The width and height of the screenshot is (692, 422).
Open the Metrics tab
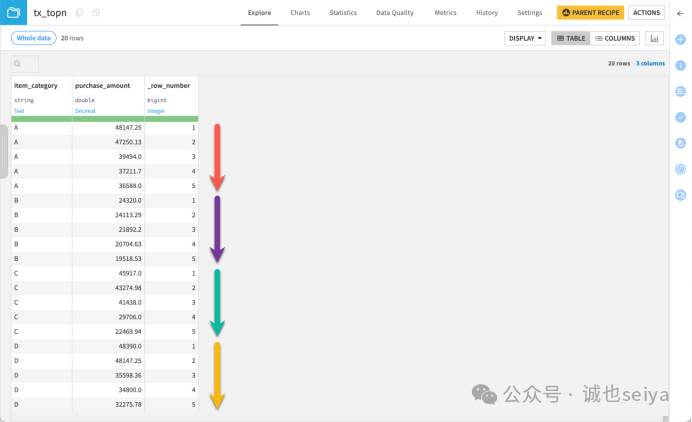click(445, 13)
